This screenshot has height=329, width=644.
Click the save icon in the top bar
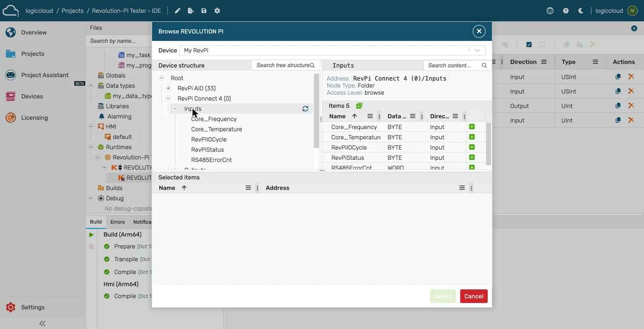point(204,11)
